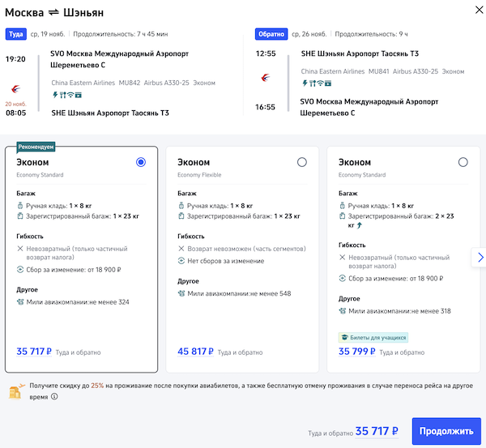Screen dimensions: 486x448
Task: Click the 'Билеты для учащихся' student badge
Action: 373,337
